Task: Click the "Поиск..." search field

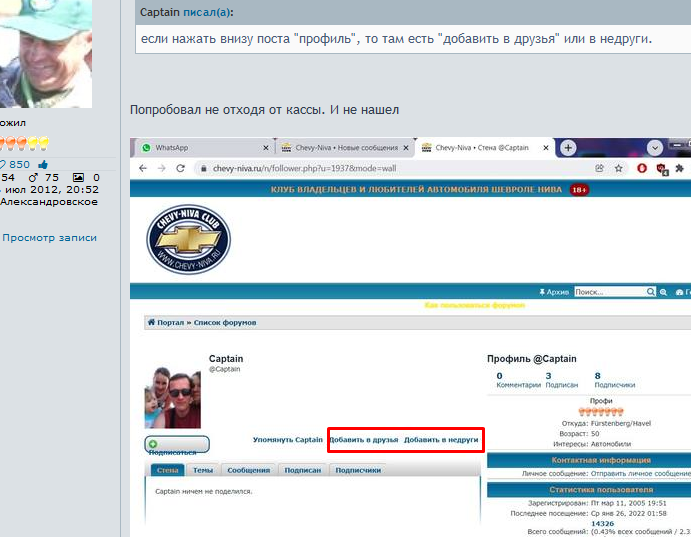Action: click(x=610, y=292)
